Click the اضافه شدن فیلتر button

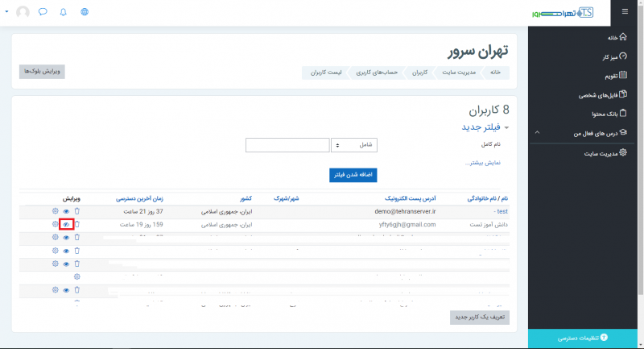click(x=353, y=175)
